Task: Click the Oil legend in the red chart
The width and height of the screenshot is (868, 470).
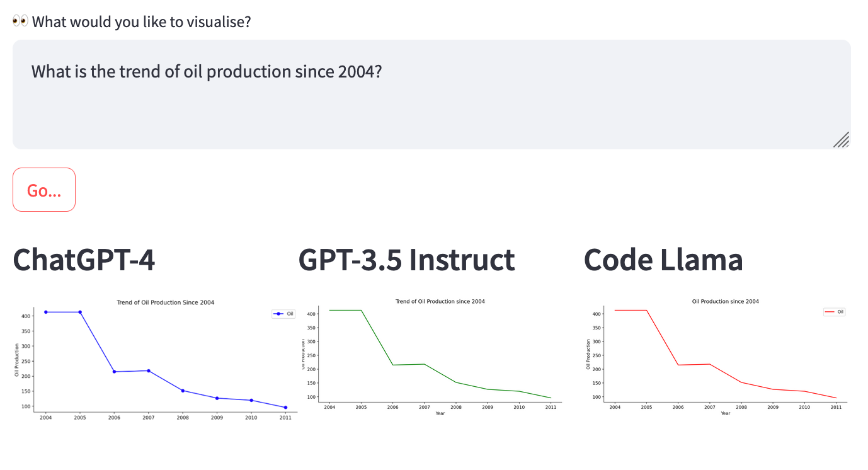Action: pos(835,312)
